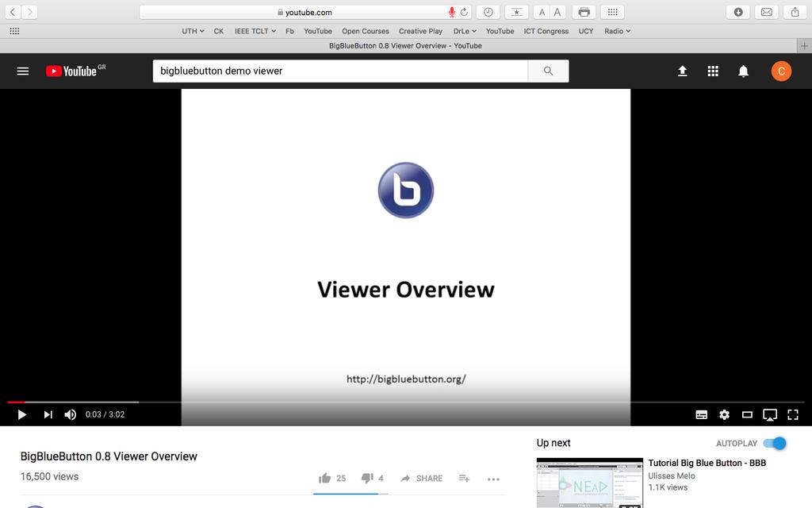Image resolution: width=812 pixels, height=508 pixels.
Task: Seek in the video progress bar
Action: pyautogui.click(x=405, y=402)
